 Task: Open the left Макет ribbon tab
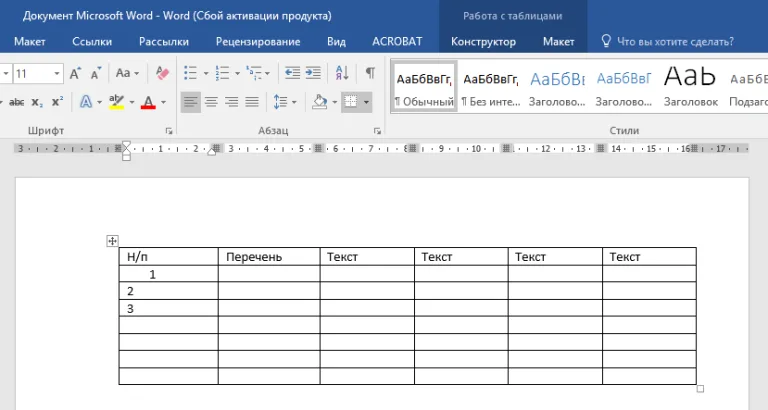tap(30, 42)
